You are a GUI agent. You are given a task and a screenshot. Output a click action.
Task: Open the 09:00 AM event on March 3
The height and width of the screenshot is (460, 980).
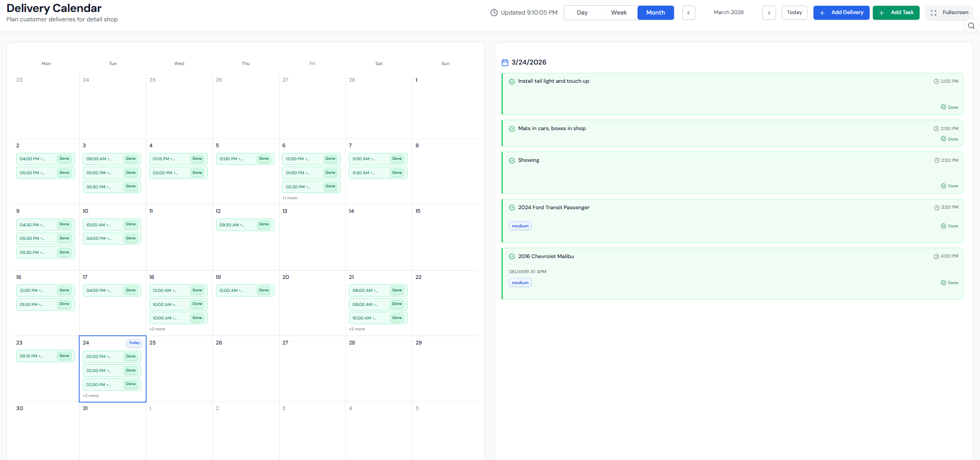click(112, 159)
